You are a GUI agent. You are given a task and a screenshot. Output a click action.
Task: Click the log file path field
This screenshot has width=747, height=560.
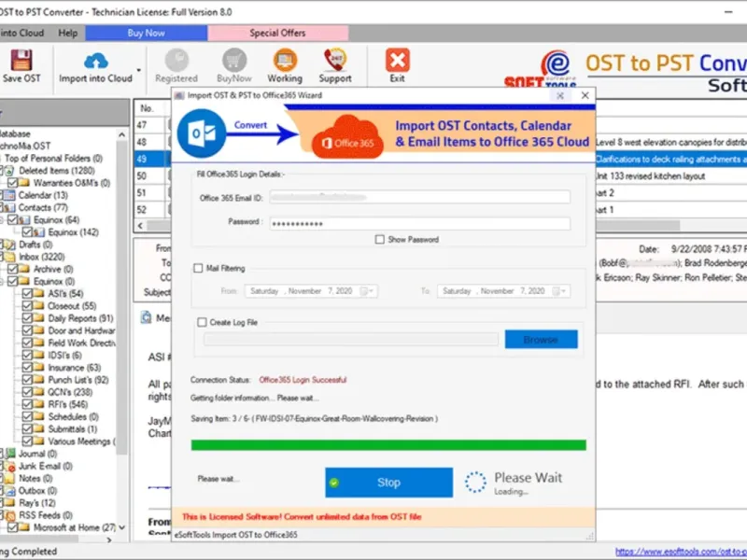351,340
